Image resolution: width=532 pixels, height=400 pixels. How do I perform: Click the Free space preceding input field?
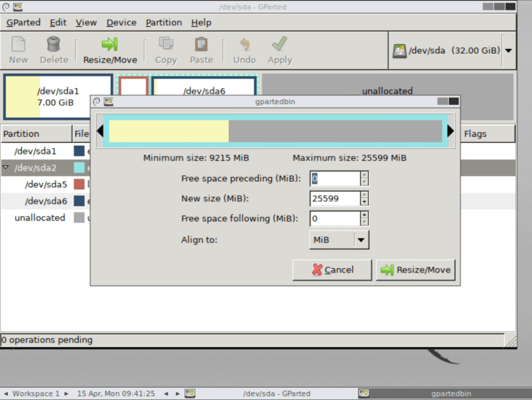coord(335,179)
